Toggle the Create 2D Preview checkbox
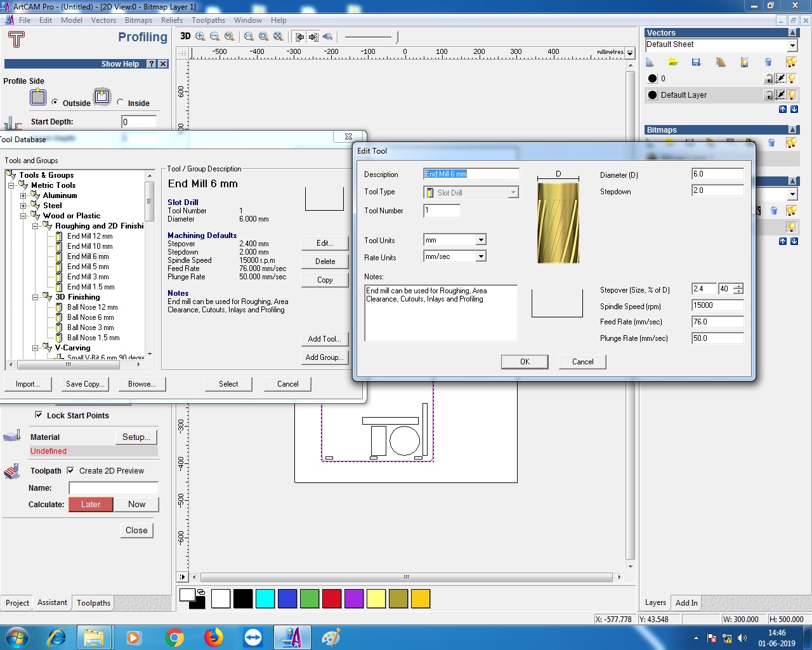Screen dimensions: 812x650 point(70,470)
